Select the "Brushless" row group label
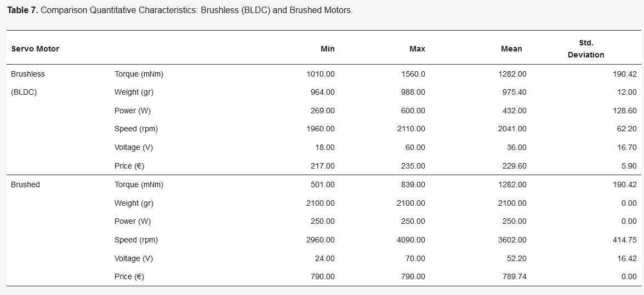644x295 pixels. coord(28,74)
